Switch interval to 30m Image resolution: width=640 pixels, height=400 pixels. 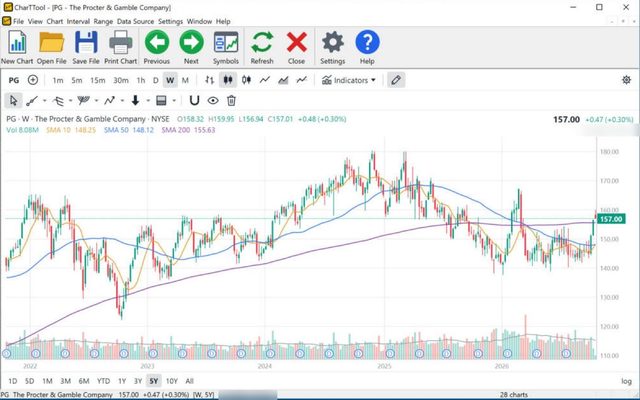121,80
